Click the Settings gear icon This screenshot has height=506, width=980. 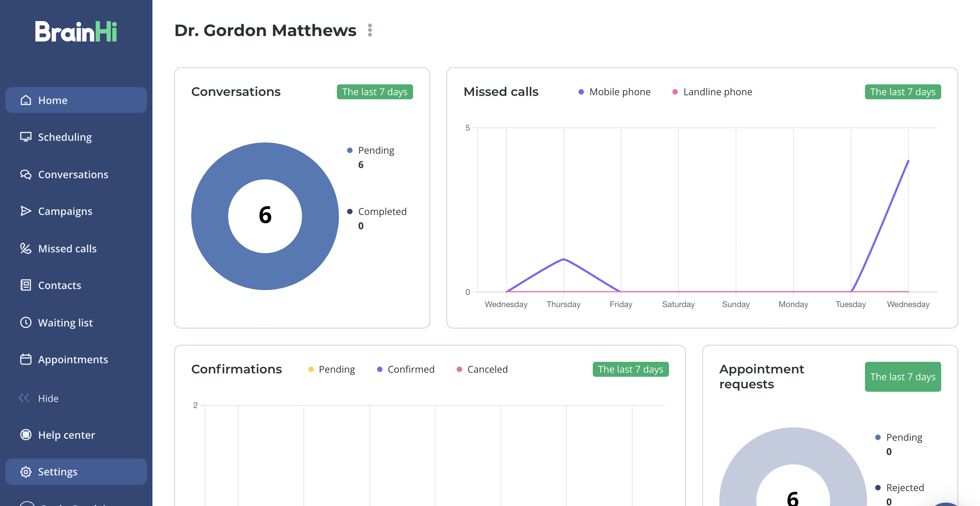click(26, 471)
